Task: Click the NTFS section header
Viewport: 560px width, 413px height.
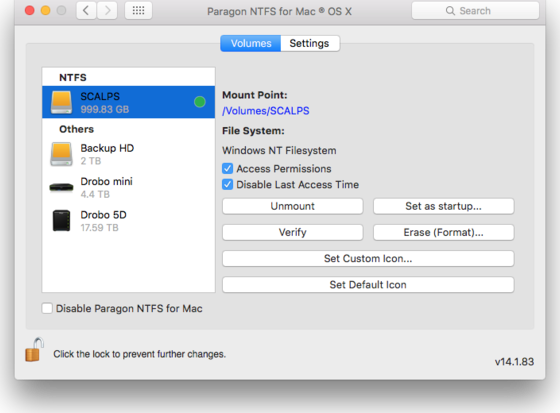Action: (73, 77)
